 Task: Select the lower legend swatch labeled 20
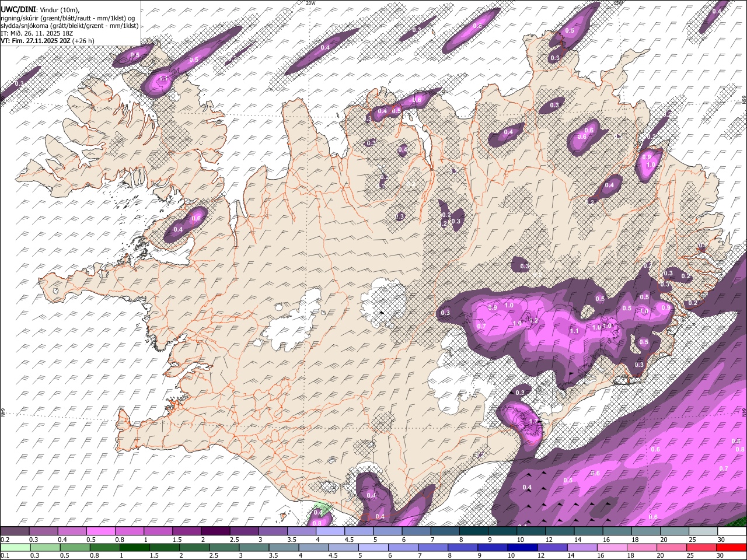pyautogui.click(x=672, y=548)
